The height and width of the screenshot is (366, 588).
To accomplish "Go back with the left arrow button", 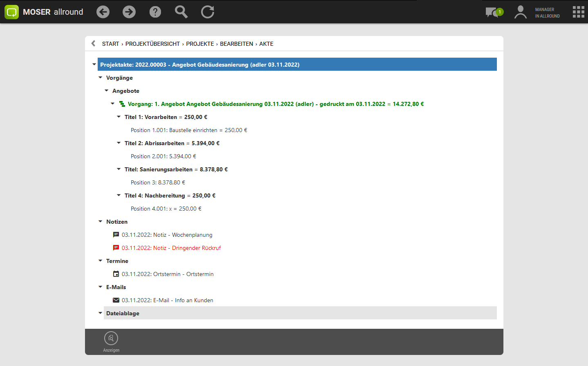I will (x=103, y=12).
